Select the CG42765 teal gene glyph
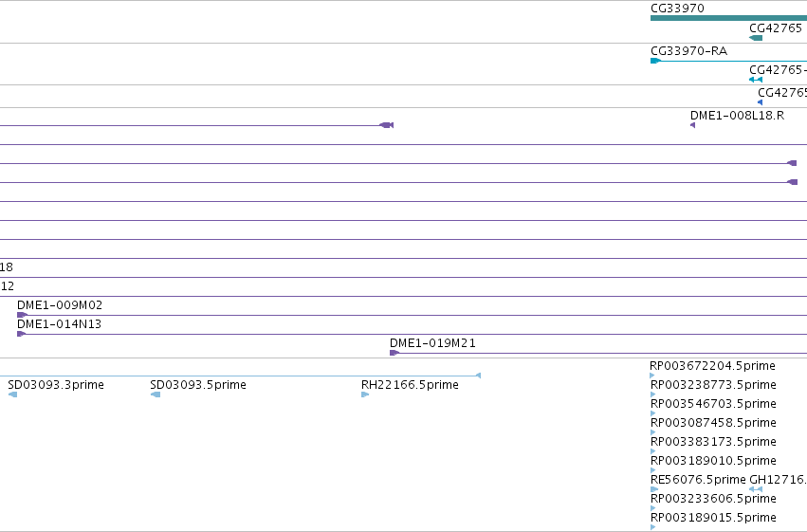 (756, 38)
